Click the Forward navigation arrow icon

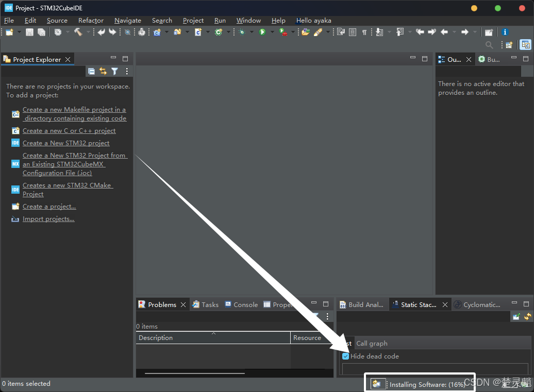[465, 32]
